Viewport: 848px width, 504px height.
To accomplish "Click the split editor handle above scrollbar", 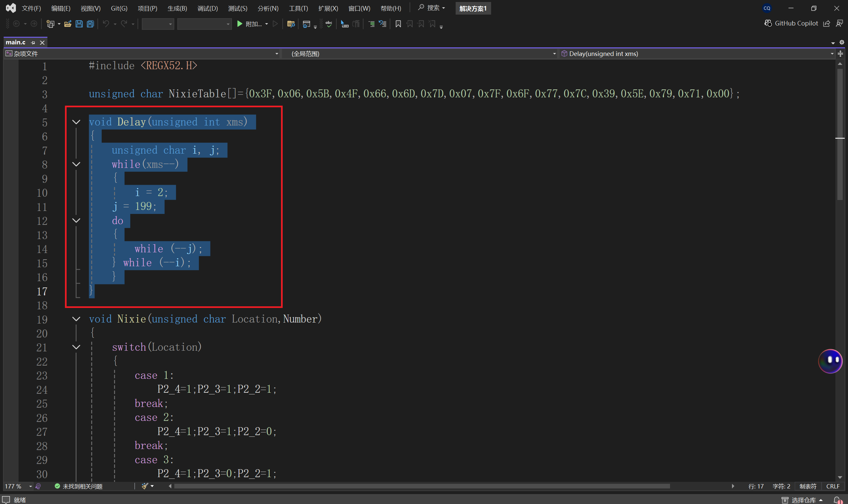I will (x=840, y=54).
